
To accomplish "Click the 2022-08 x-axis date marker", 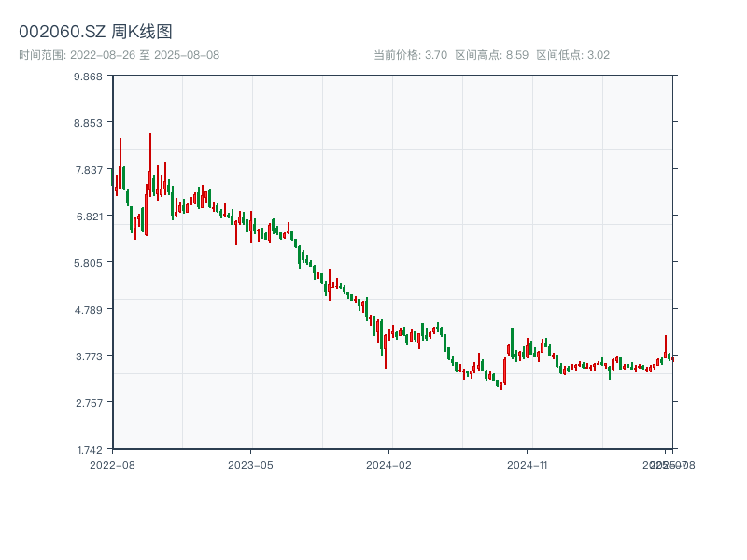I will point(112,465).
